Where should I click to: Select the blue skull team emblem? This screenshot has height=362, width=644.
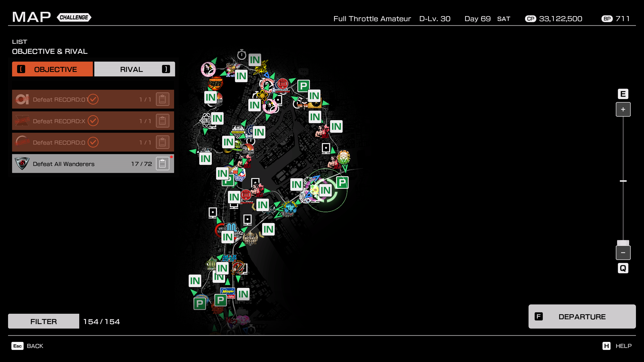click(x=290, y=209)
